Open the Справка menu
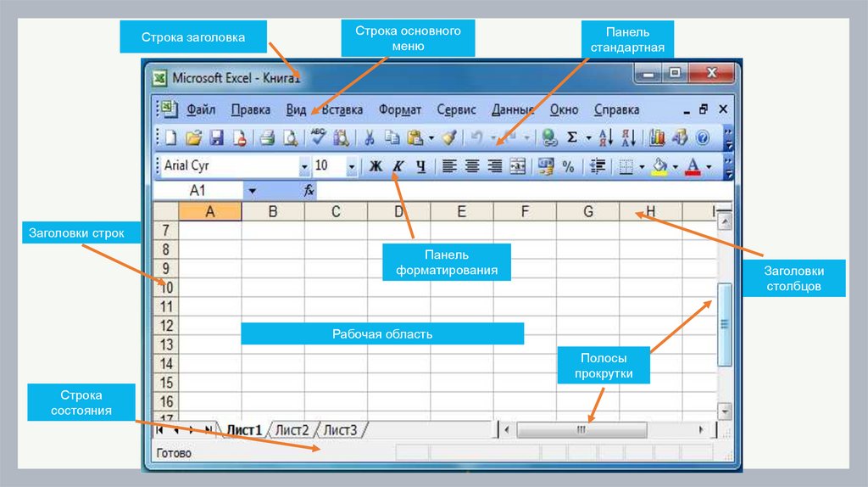 [616, 109]
